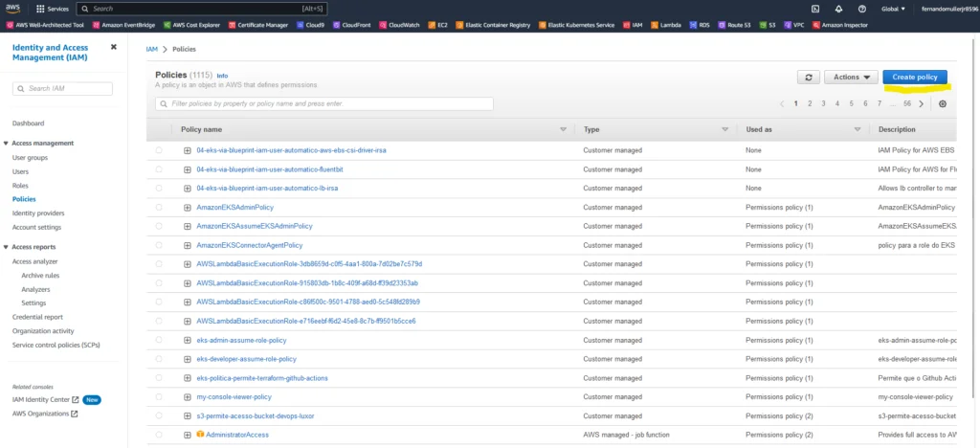Go to Users in sidebar

tap(20, 171)
